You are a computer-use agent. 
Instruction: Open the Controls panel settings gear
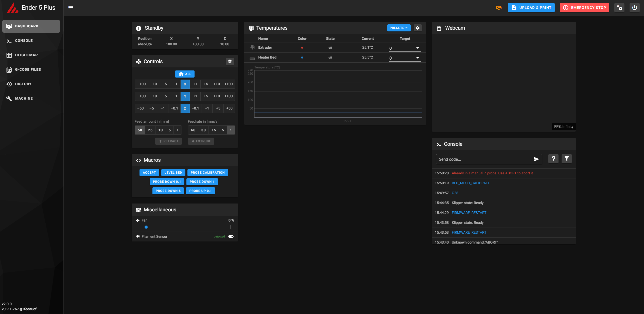coord(230,61)
